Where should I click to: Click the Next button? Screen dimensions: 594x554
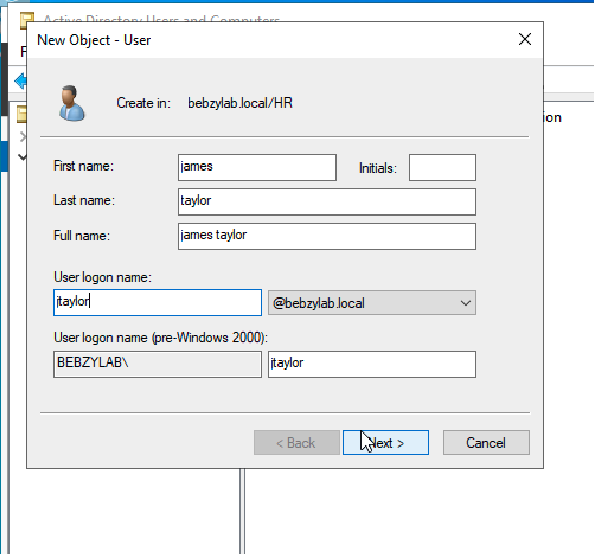[386, 442]
